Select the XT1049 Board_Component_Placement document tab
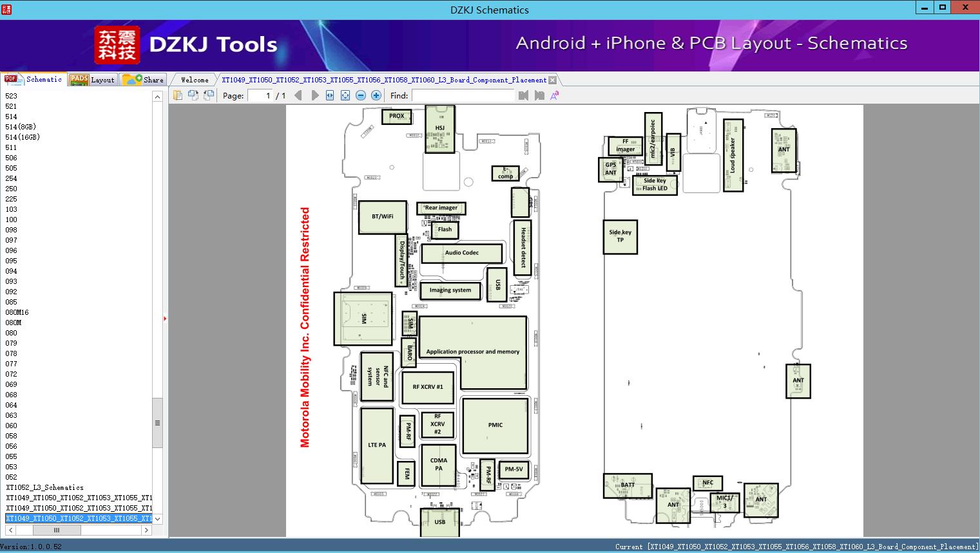 pos(384,80)
